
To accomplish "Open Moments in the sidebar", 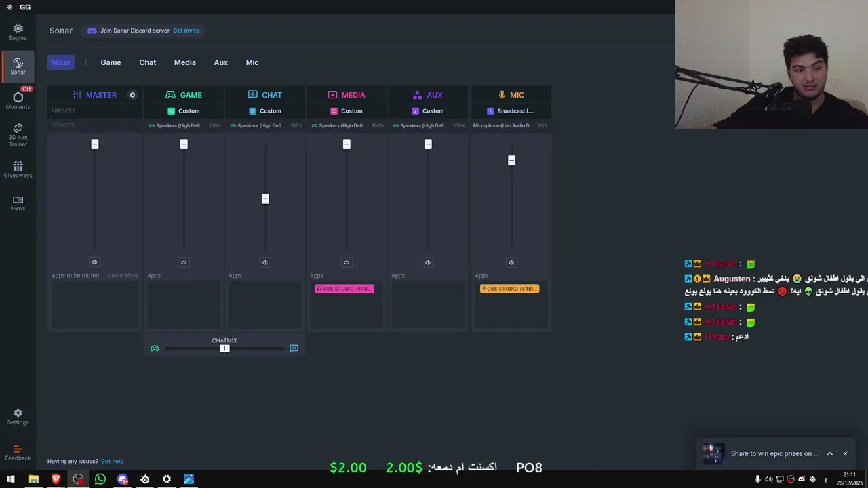I will pyautogui.click(x=18, y=101).
